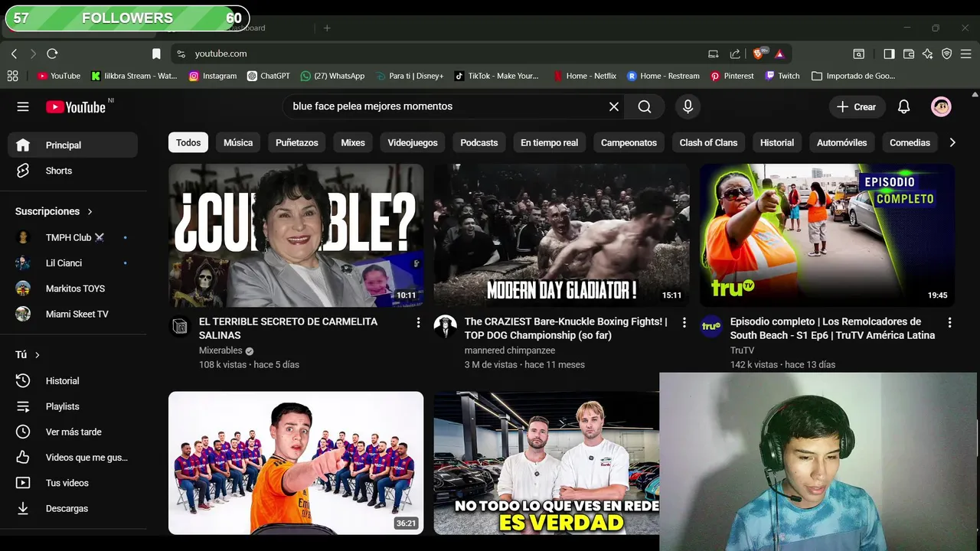Image resolution: width=980 pixels, height=551 pixels.
Task: Open Principal in the sidebar
Action: [73, 145]
